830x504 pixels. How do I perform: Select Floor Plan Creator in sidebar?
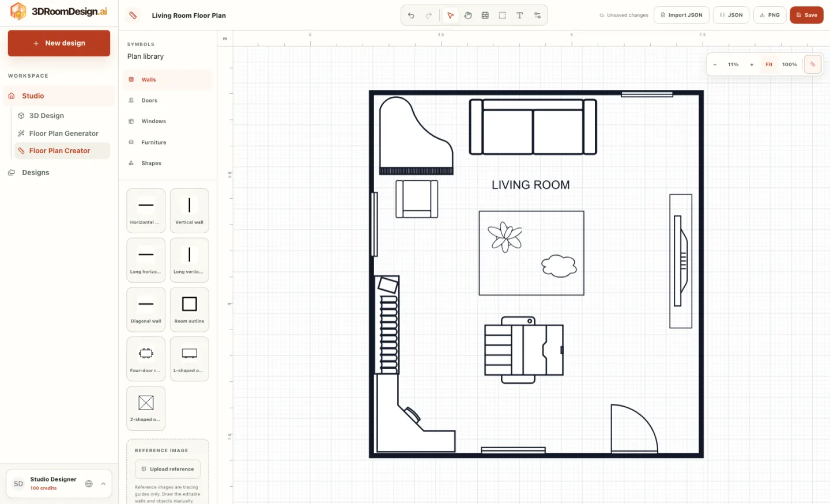pos(62,151)
